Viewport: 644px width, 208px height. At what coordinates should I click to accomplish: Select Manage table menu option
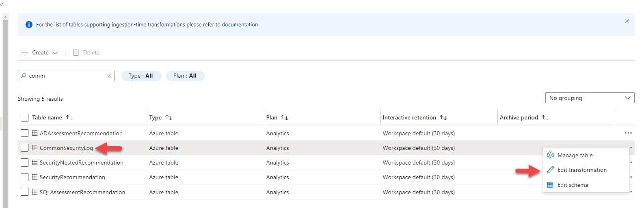click(575, 155)
